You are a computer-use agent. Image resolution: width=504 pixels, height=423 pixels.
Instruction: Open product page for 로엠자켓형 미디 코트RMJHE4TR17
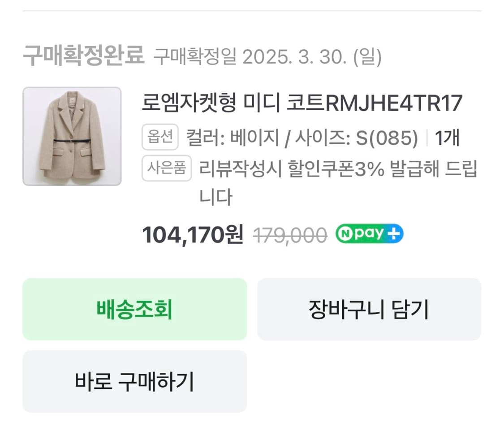tap(300, 104)
